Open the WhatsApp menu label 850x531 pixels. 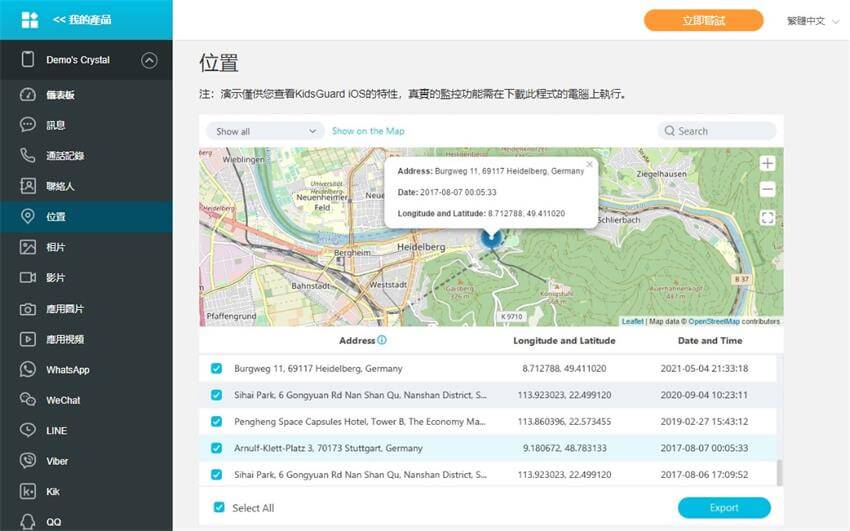[68, 370]
